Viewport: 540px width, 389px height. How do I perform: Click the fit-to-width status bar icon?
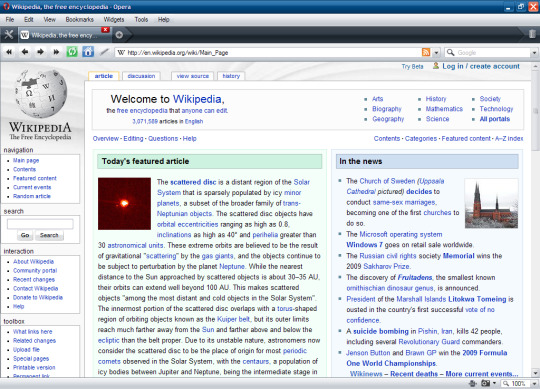(472, 383)
